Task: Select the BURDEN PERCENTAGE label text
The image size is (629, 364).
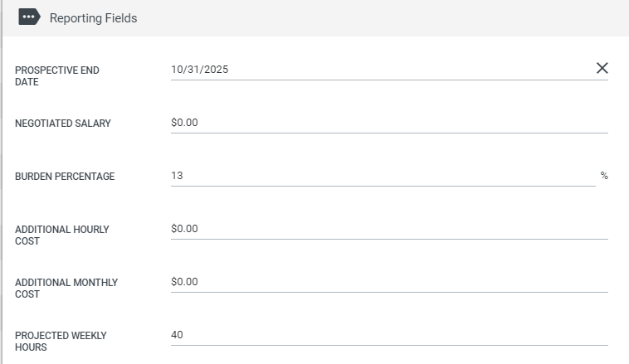Action: pyautogui.click(x=65, y=177)
